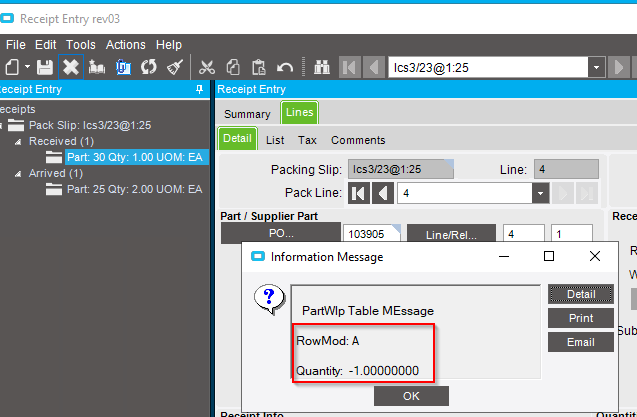This screenshot has width=637, height=417.
Task: Click the PO line field showing 4
Action: click(x=524, y=234)
